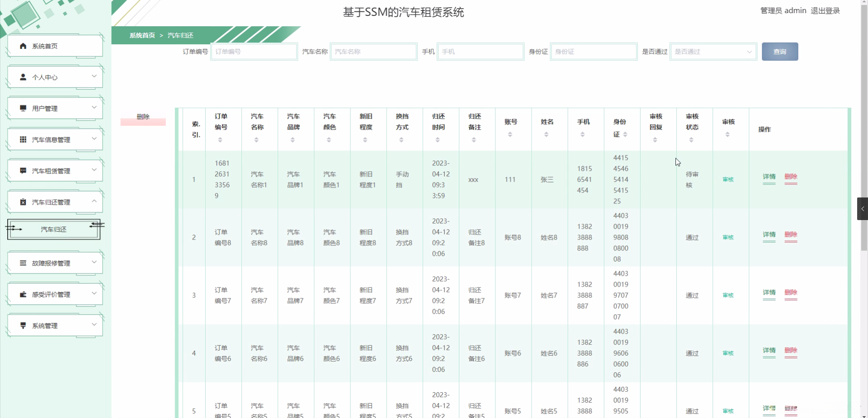Open 详情 for order 1681263133569
Viewport: 868px width, 418px height.
pyautogui.click(x=769, y=177)
